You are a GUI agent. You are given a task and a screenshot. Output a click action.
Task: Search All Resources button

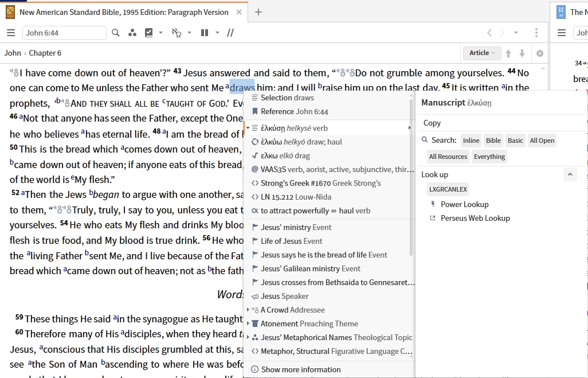pyautogui.click(x=448, y=157)
